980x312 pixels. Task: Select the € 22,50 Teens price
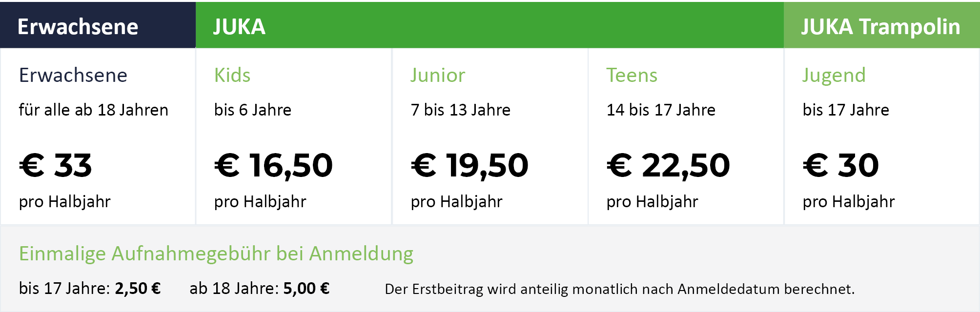[668, 165]
